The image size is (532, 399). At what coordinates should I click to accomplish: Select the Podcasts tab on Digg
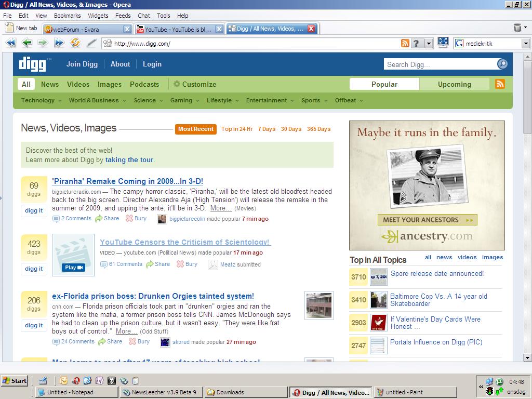(144, 84)
